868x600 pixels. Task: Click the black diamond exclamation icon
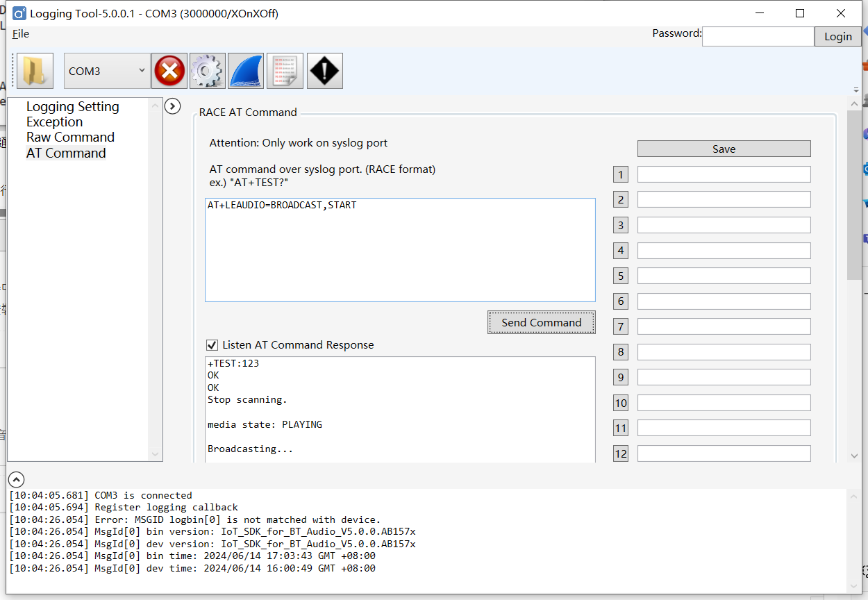324,71
